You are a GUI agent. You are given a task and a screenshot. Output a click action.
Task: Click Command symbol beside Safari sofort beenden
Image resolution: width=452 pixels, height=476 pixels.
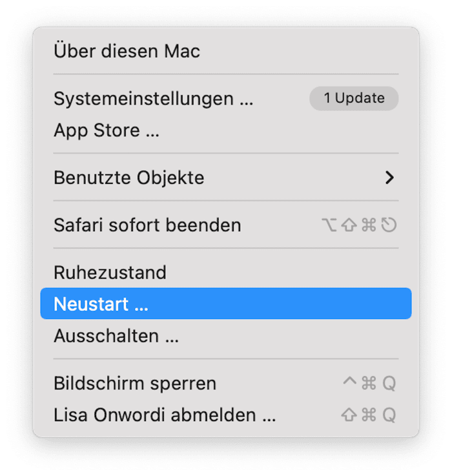click(369, 225)
